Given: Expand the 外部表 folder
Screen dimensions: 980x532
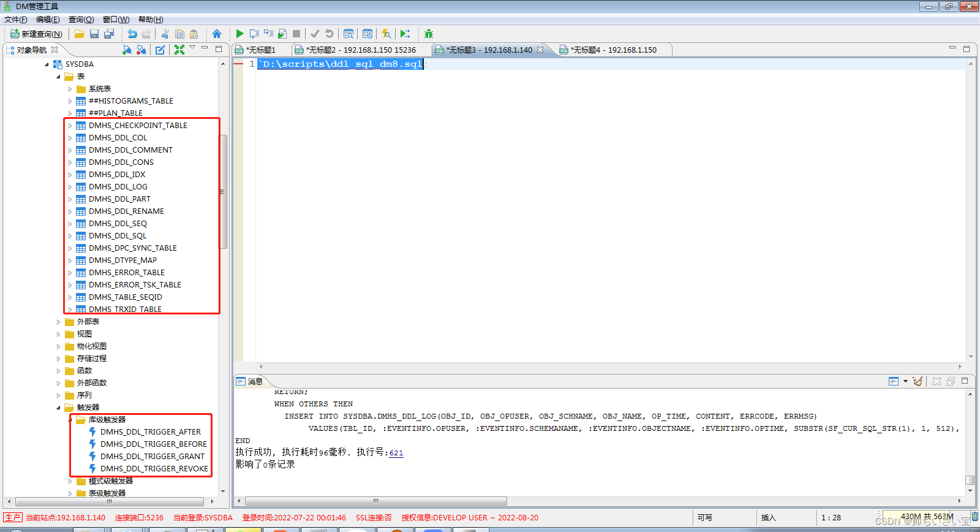Looking at the screenshot, I should [x=58, y=322].
